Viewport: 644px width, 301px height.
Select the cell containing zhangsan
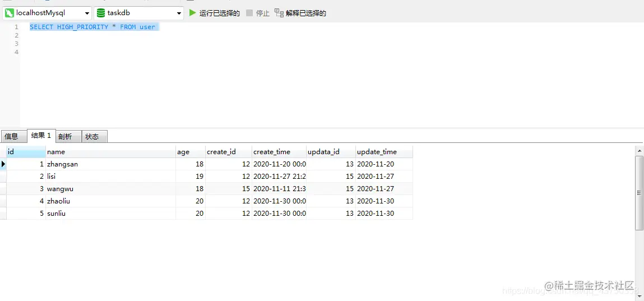point(110,164)
